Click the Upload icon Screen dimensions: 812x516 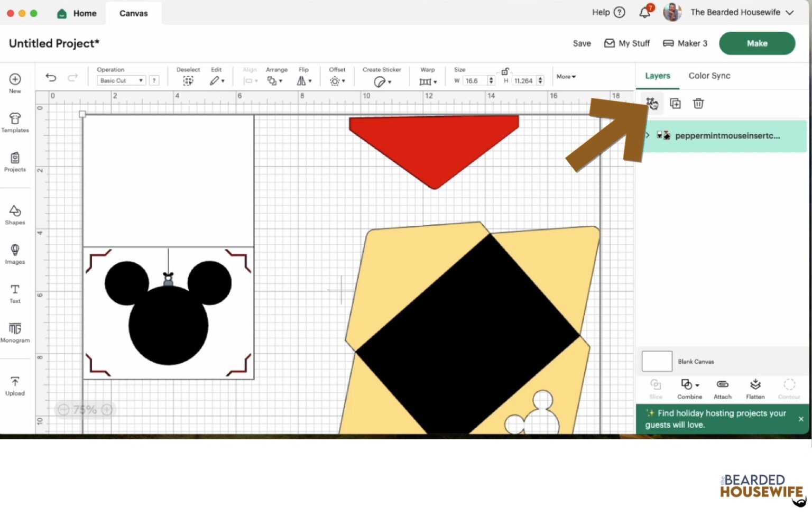(15, 382)
